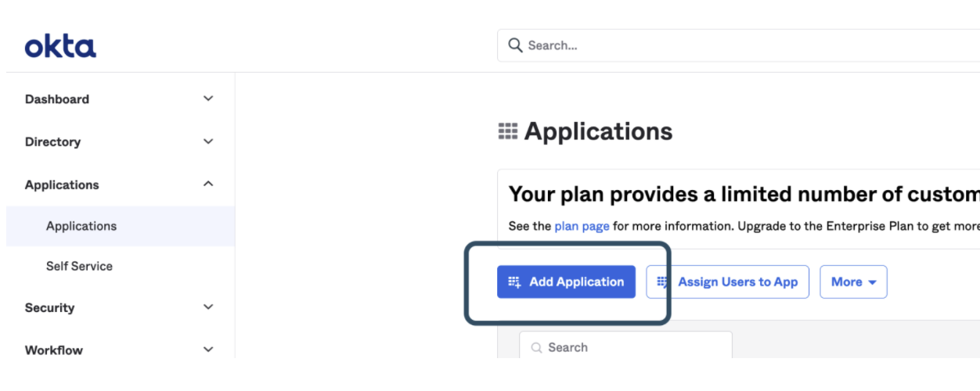Open Self Service in sidebar

click(x=79, y=267)
